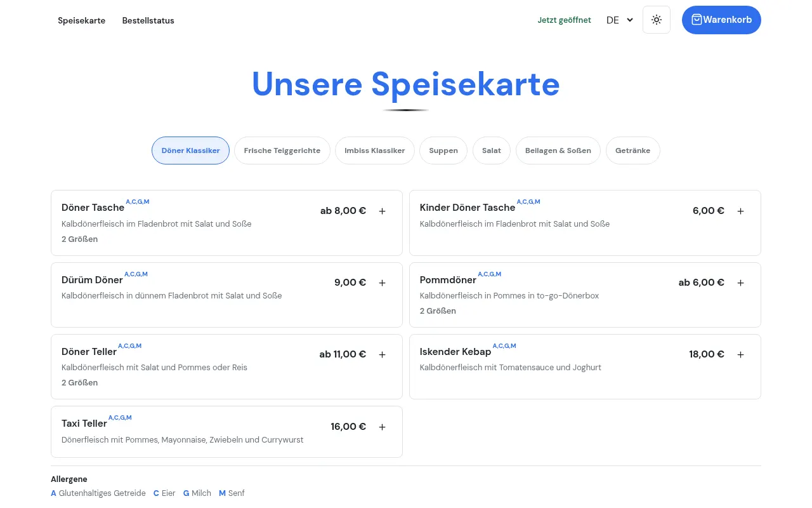812x508 pixels.
Task: Click the plus icon for Dürüm Döner
Action: coord(382,283)
